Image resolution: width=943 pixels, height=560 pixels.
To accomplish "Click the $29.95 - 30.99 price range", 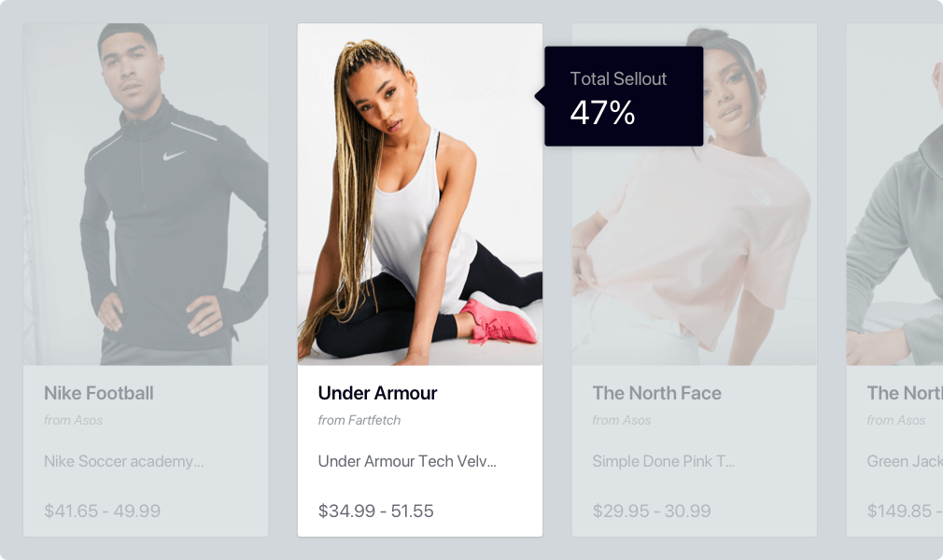I will (x=652, y=511).
